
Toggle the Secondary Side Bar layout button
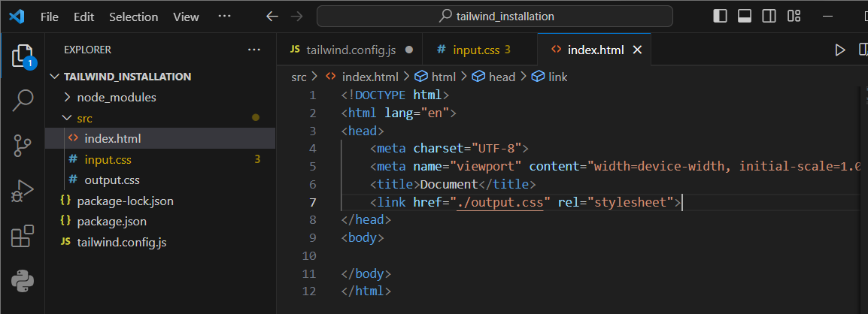tap(769, 17)
